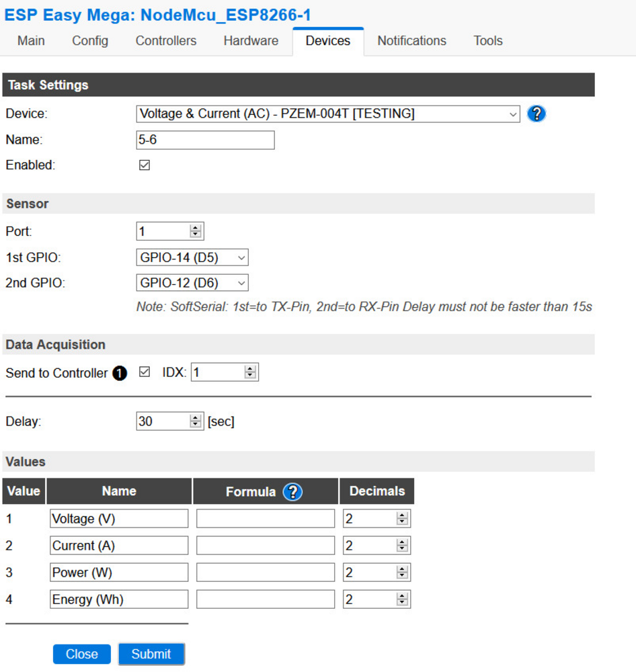Go to the Controllers tab
Screen dimensions: 636x672
166,41
